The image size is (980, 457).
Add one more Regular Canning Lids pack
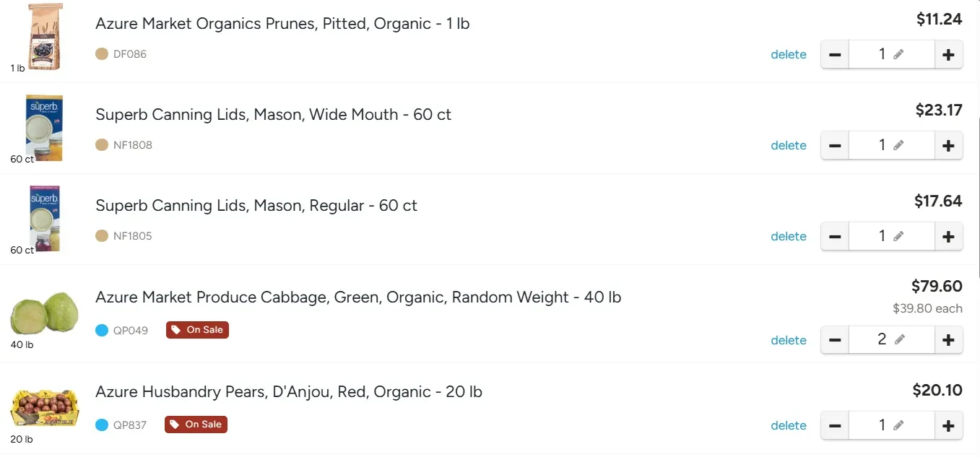(x=948, y=236)
